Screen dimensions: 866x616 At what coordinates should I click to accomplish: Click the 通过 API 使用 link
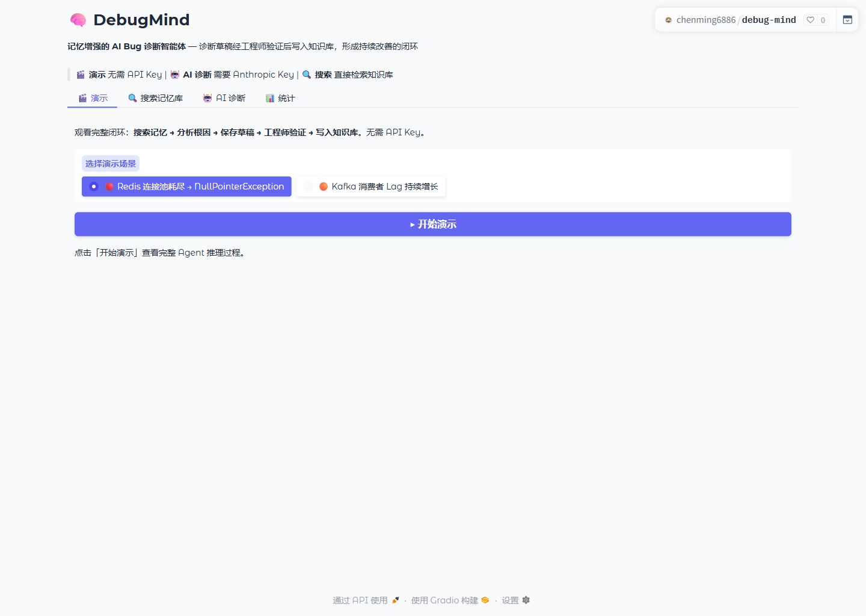[366, 600]
